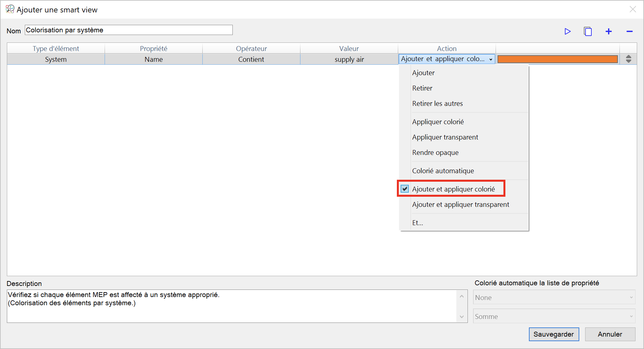
Task: Click the Nom input field
Action: [x=128, y=30]
